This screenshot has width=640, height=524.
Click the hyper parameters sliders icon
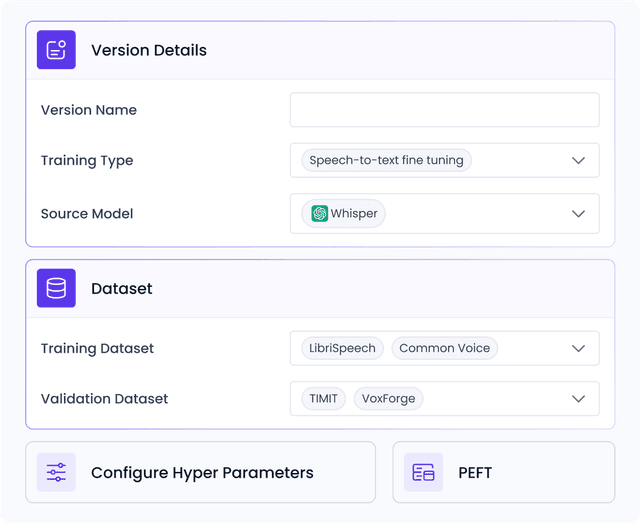(56, 472)
